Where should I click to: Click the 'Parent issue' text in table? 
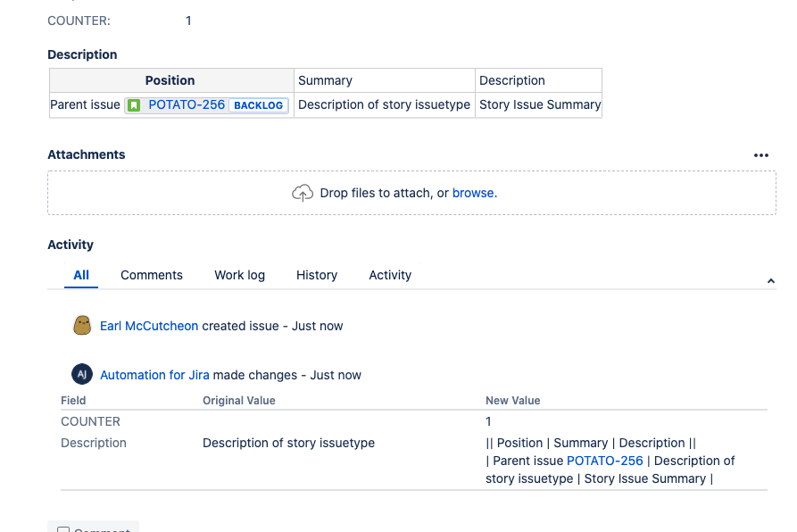pos(85,104)
